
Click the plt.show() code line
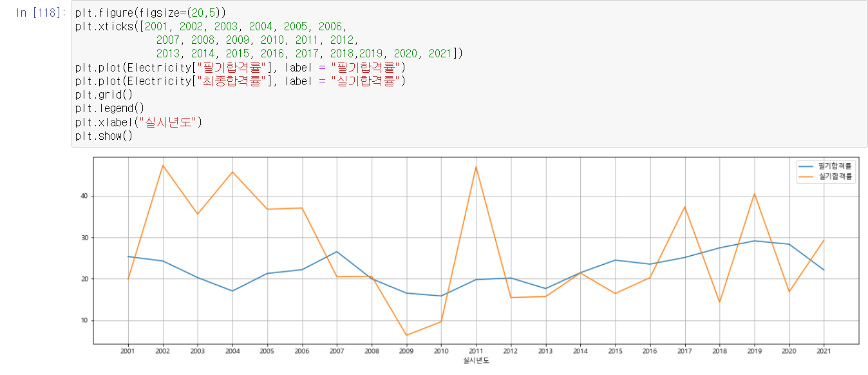coord(104,136)
